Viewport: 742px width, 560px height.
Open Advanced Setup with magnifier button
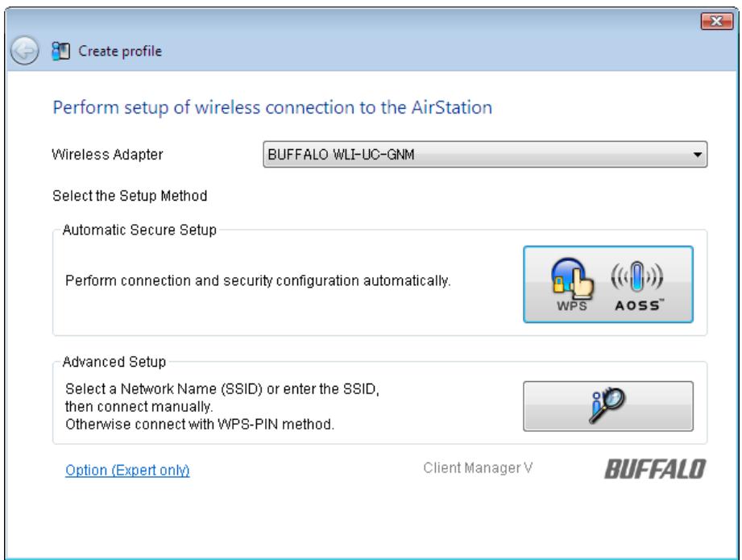click(x=608, y=406)
